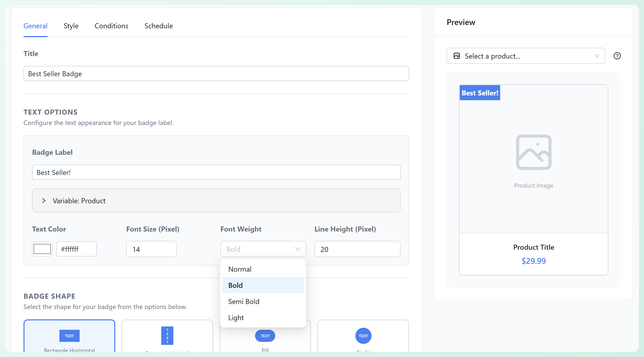Go to the Schedule tab
644x357 pixels.
pyautogui.click(x=158, y=26)
